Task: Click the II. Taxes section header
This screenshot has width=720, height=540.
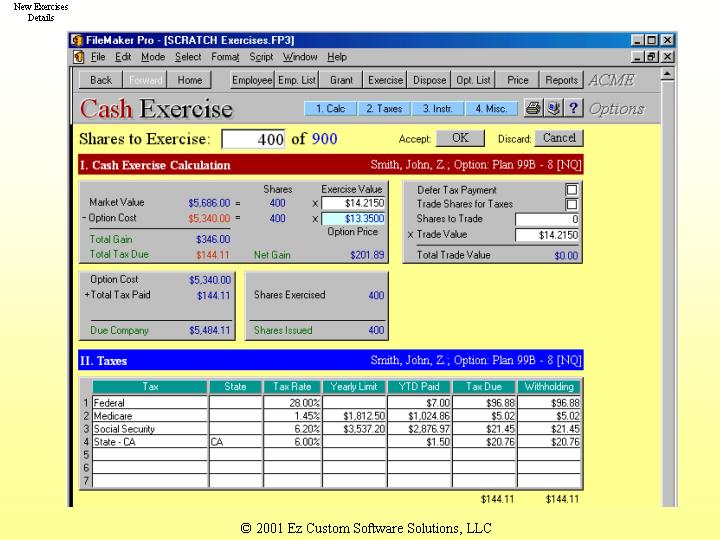Action: coord(331,360)
